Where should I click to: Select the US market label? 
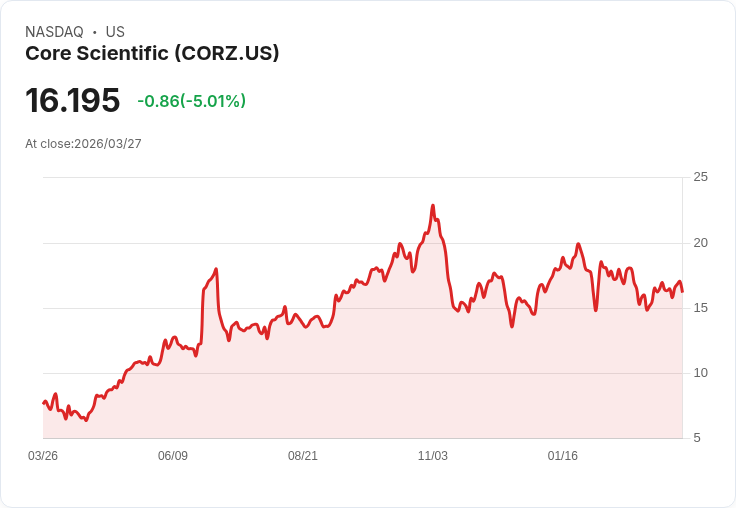click(115, 32)
